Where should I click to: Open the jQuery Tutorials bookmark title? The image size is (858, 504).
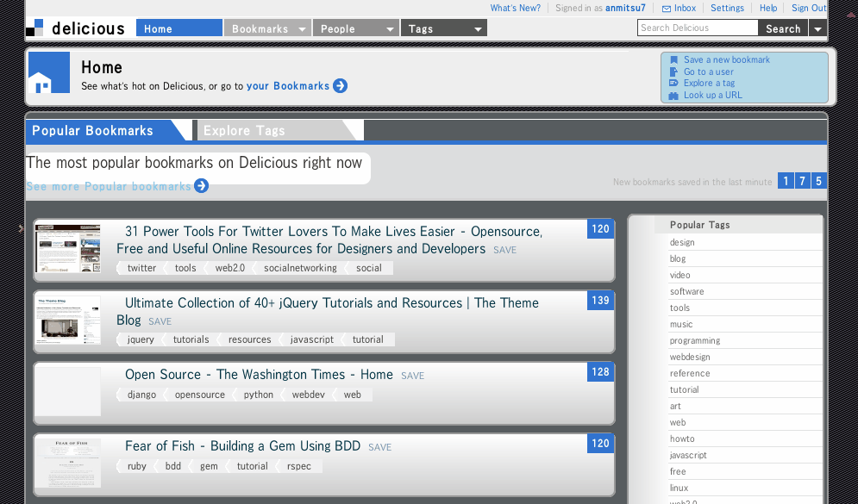328,312
